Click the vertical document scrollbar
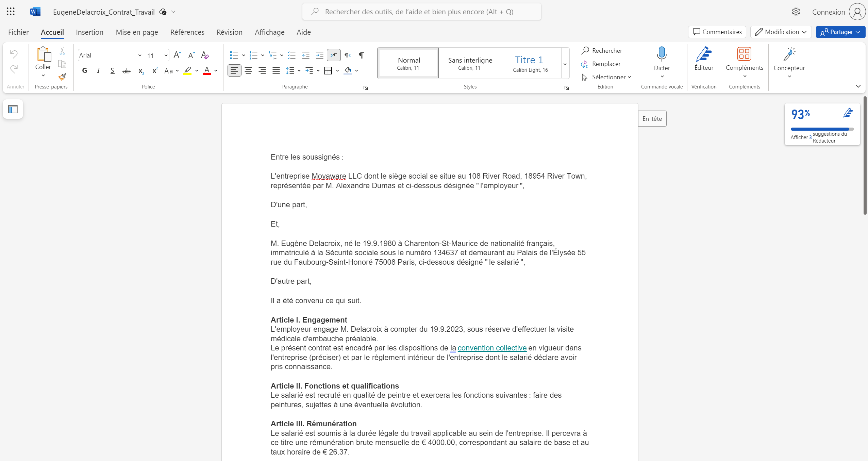This screenshot has height=461, width=868. [865, 155]
